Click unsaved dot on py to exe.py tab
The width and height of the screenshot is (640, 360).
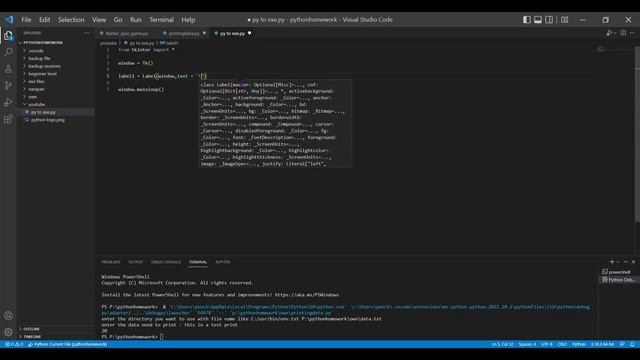click(249, 33)
